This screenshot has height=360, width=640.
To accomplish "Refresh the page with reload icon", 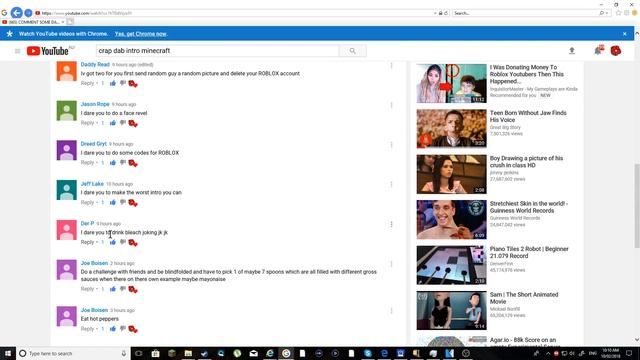I will click(x=446, y=13).
